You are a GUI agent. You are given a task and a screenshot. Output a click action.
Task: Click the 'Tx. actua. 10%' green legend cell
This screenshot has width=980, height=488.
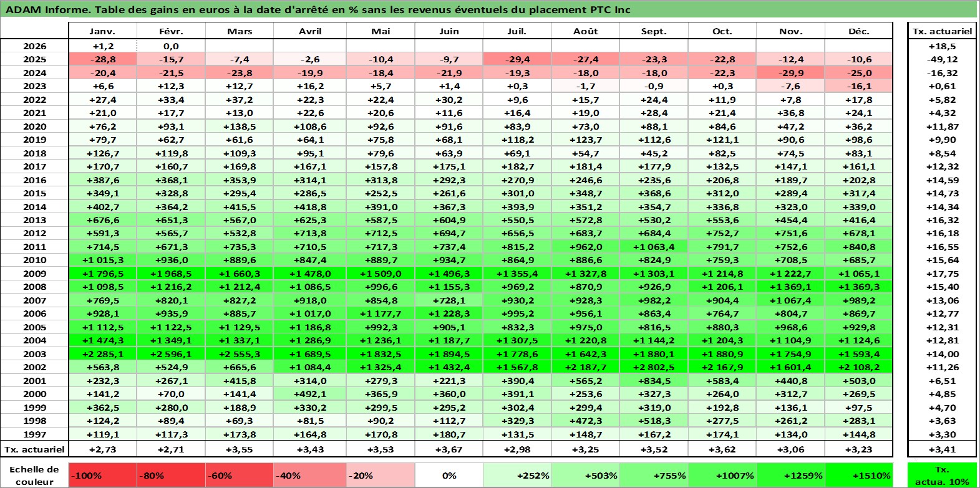943,475
